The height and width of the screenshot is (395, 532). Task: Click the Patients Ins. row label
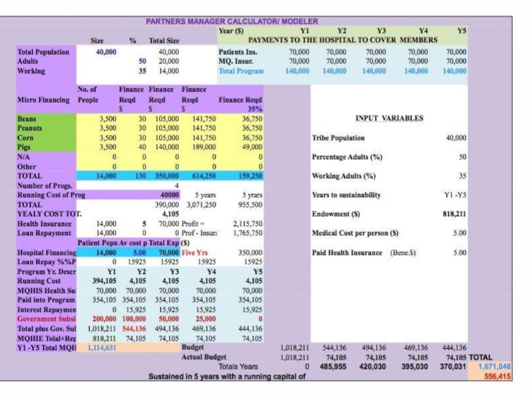[x=238, y=52]
